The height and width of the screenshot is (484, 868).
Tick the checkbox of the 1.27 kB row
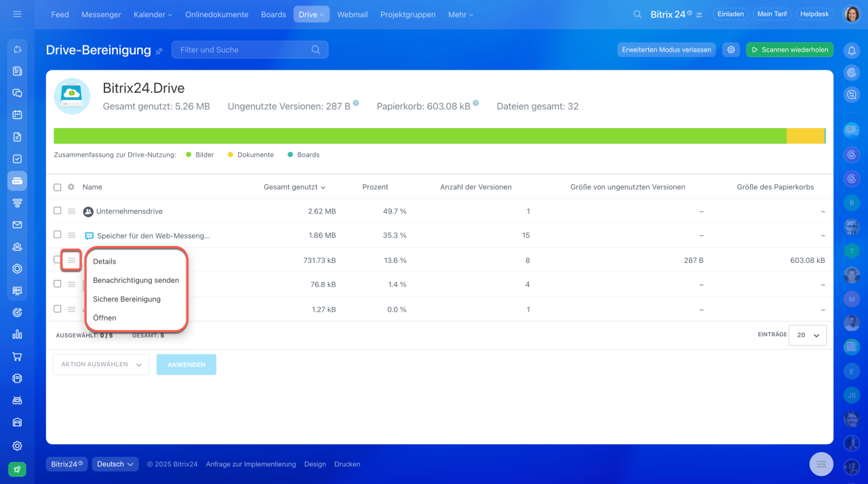[x=58, y=308]
